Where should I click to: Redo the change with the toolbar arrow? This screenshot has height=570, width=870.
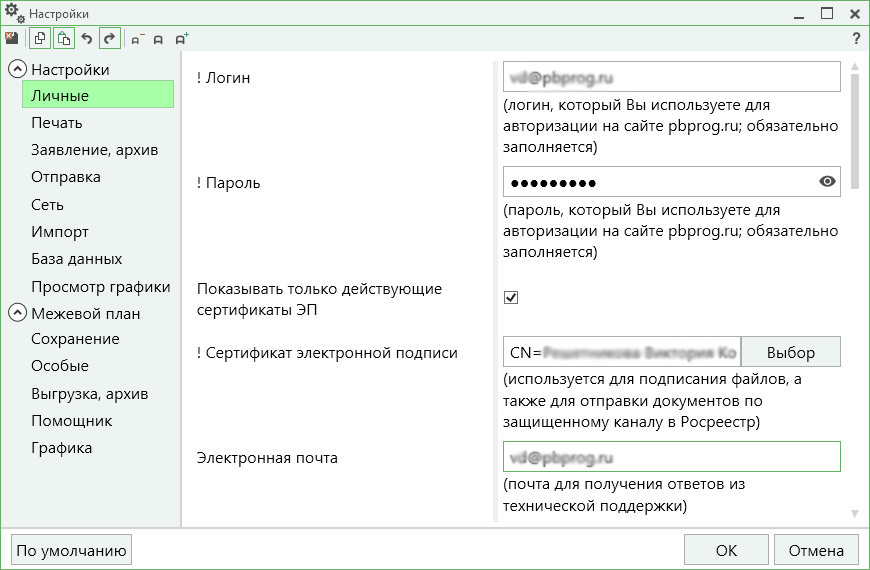click(110, 38)
